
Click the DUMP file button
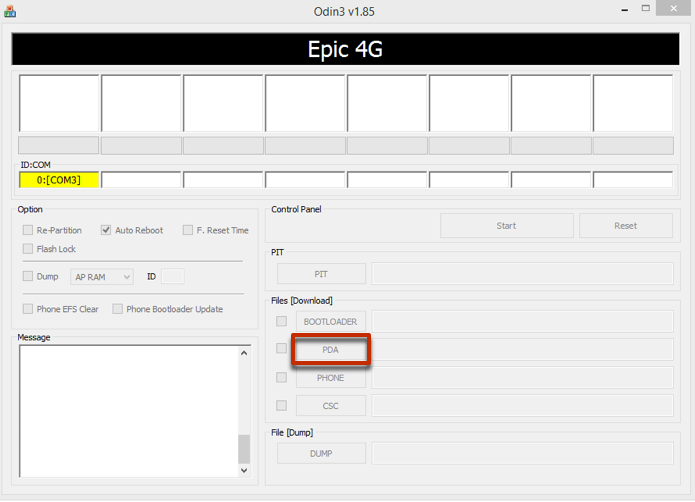click(x=321, y=453)
